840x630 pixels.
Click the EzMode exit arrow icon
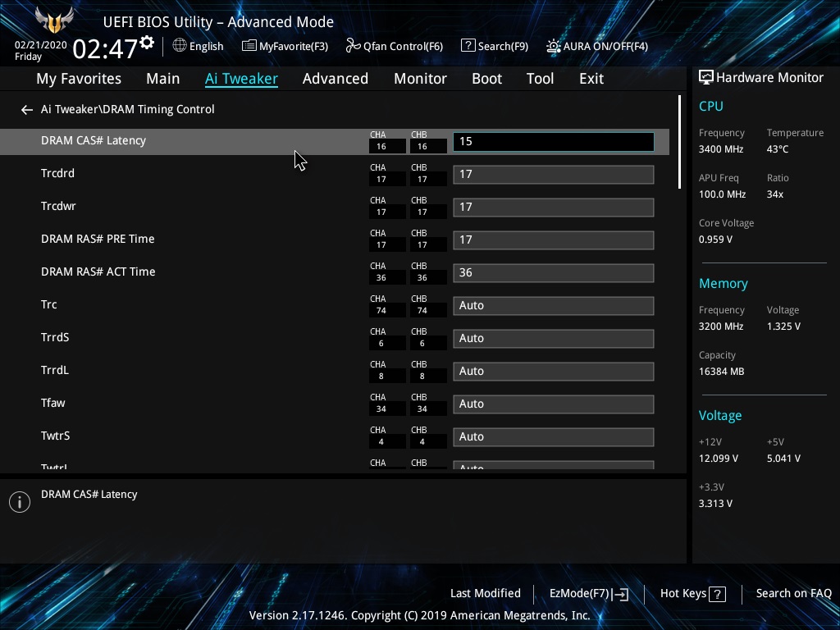coord(620,594)
